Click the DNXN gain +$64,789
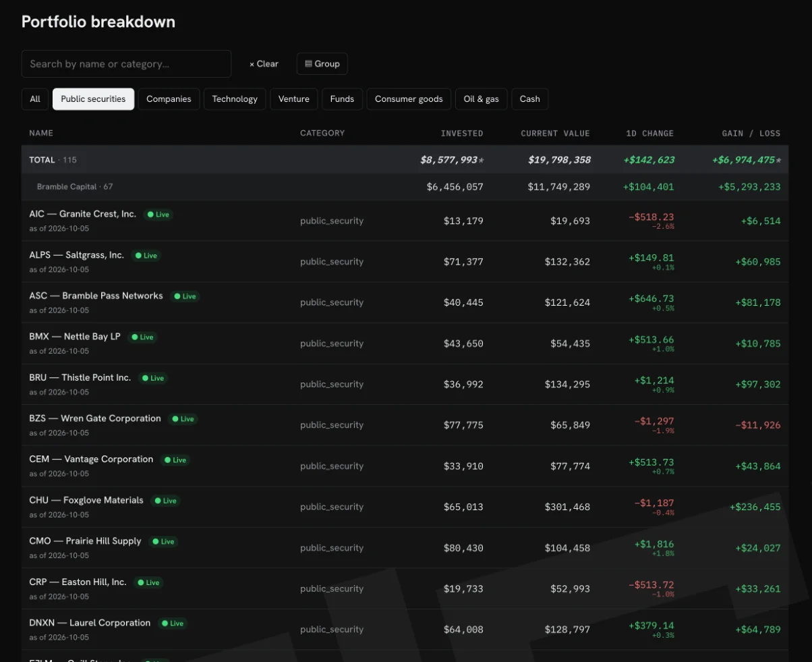Screen dimensions: 812x662 [758, 630]
